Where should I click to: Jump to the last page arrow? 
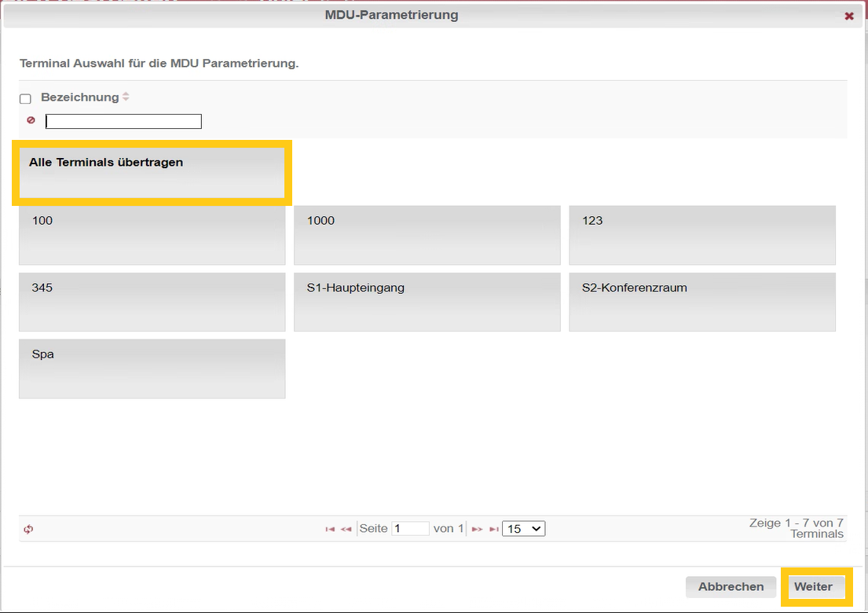tap(493, 529)
